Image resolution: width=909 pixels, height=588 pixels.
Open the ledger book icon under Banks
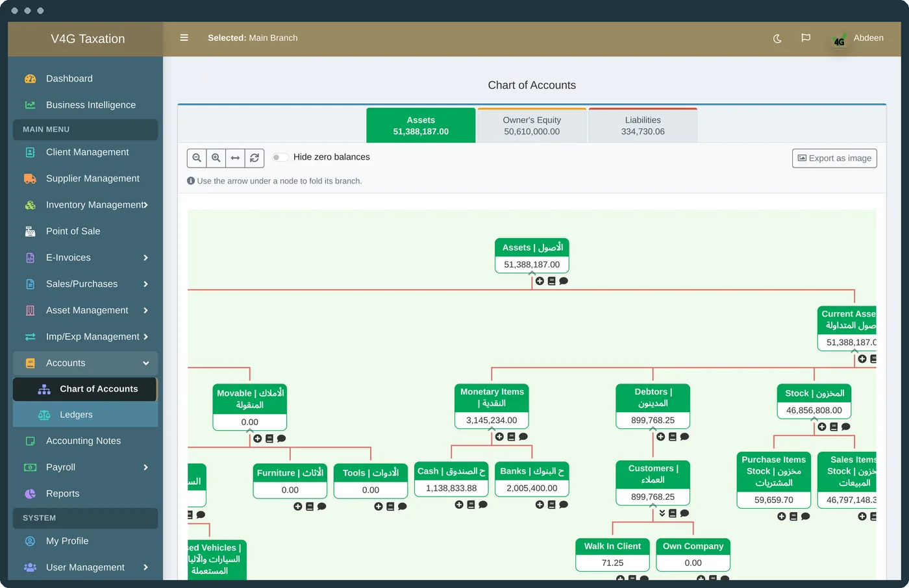click(551, 504)
